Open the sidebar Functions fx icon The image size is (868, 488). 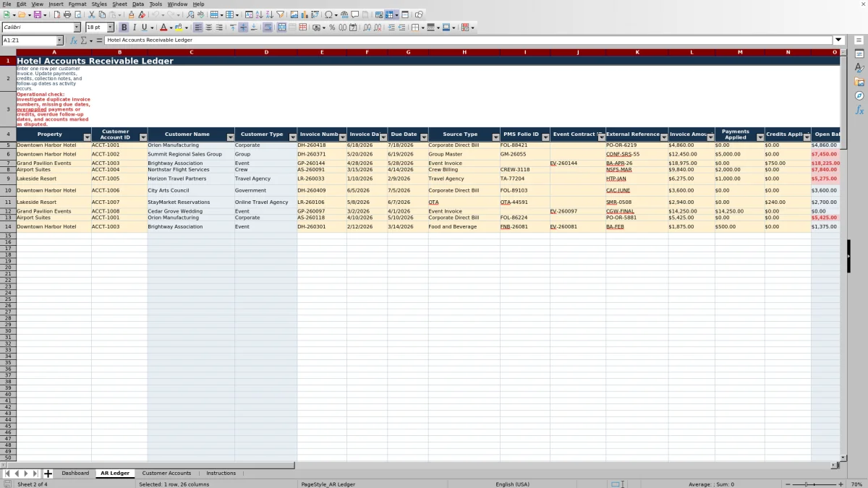859,110
